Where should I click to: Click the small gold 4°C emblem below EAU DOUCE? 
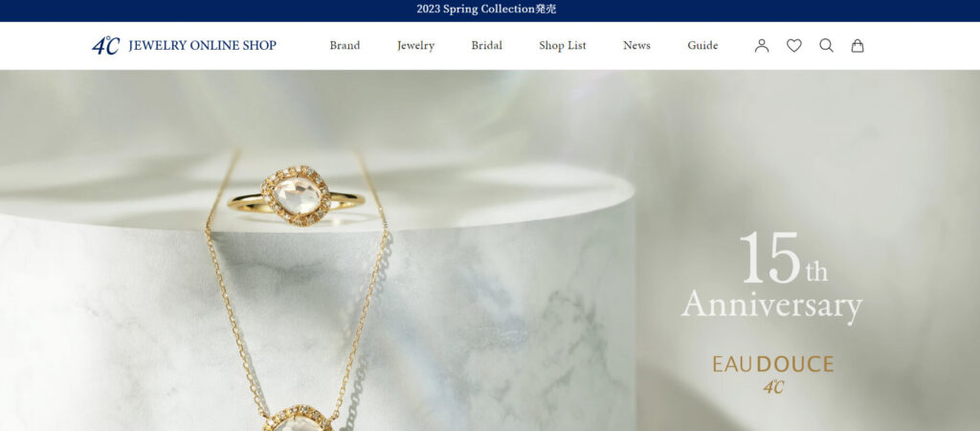click(773, 387)
